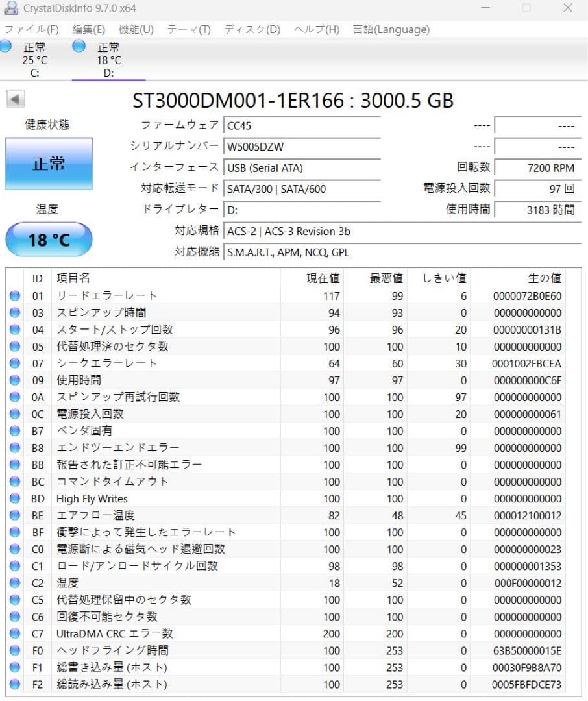
Task: Click the status dot beside UltraDMA CRC エラー数
Action: click(x=14, y=633)
